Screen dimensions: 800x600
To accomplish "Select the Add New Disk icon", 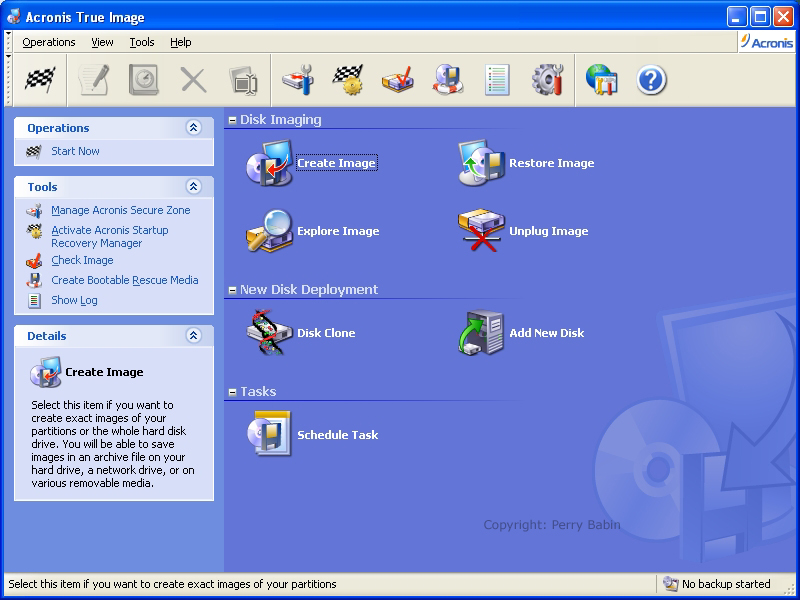I will click(x=482, y=333).
